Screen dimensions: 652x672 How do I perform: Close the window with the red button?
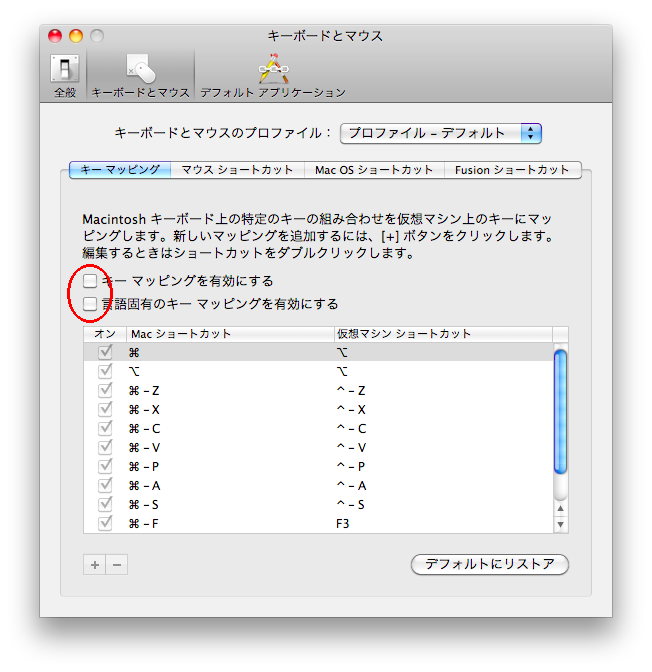click(x=55, y=36)
